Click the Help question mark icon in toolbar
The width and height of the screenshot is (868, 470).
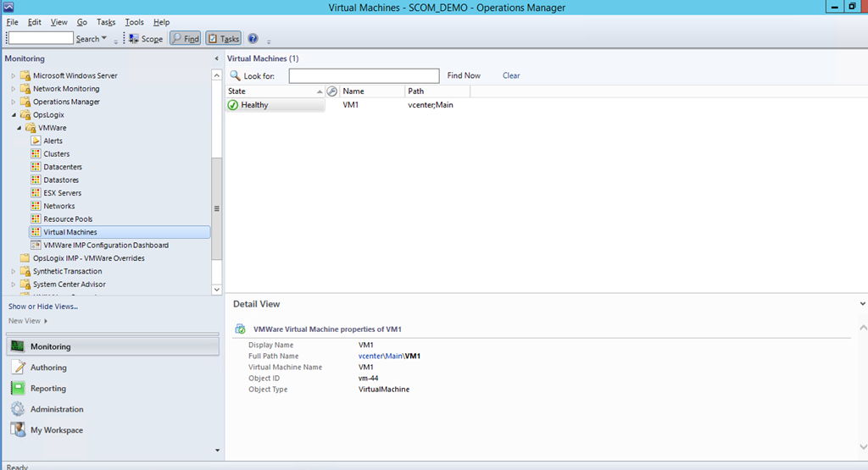pos(253,39)
